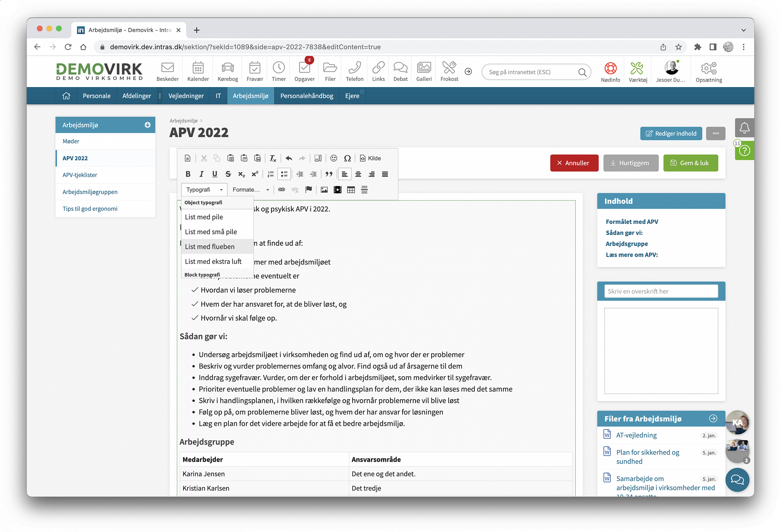This screenshot has width=781, height=532.
Task: Toggle bold formatting
Action: point(188,174)
